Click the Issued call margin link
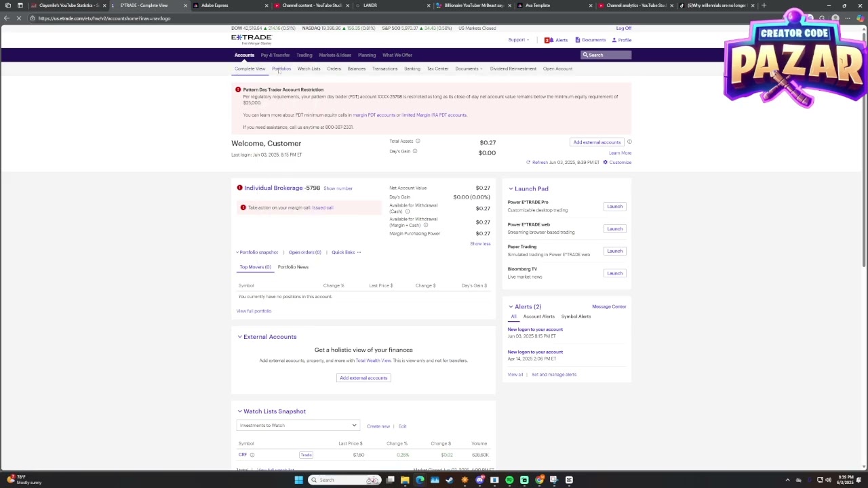 (x=323, y=207)
